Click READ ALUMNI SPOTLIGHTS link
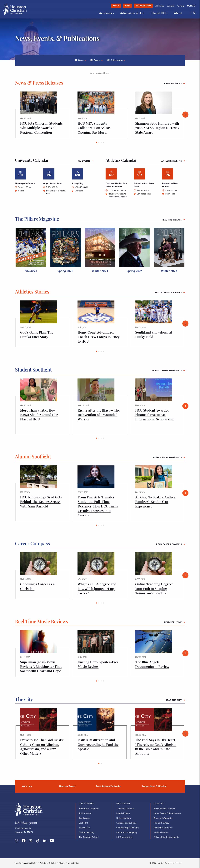The height and width of the screenshot is (868, 200). (169, 457)
